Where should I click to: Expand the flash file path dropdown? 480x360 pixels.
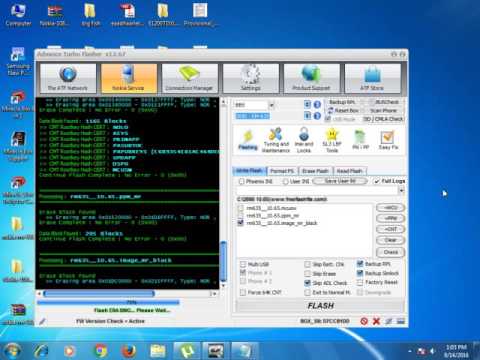pos(401,190)
